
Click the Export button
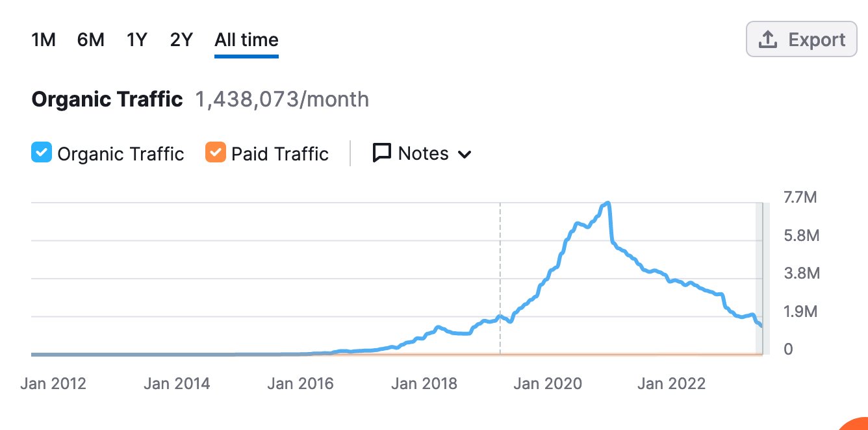click(802, 40)
